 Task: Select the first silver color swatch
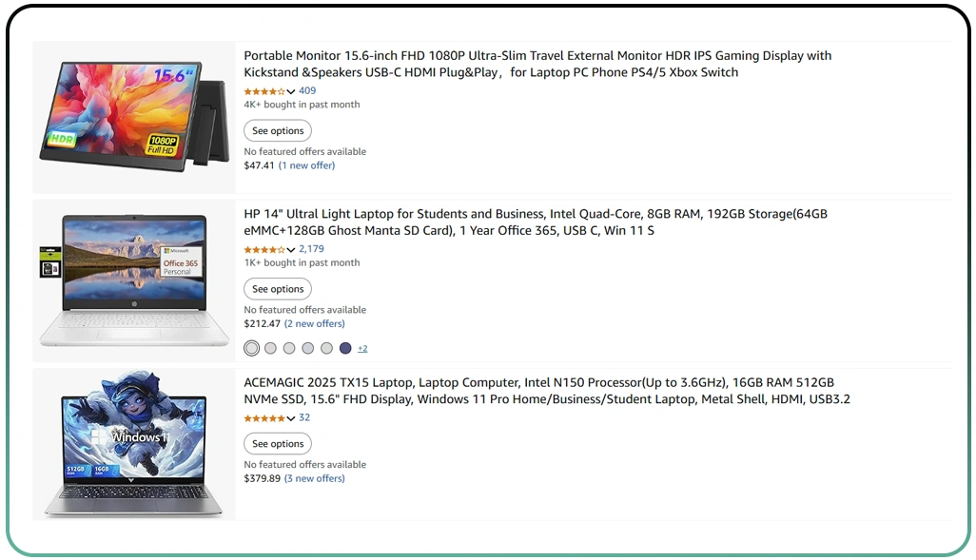(x=251, y=348)
